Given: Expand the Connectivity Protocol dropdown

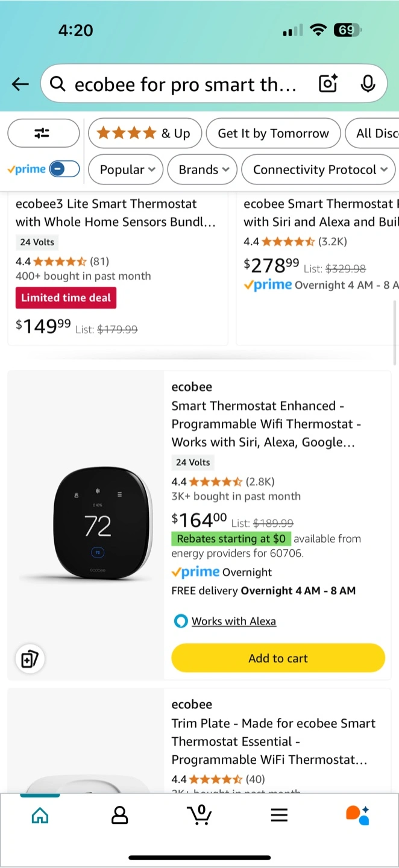Looking at the screenshot, I should (318, 169).
